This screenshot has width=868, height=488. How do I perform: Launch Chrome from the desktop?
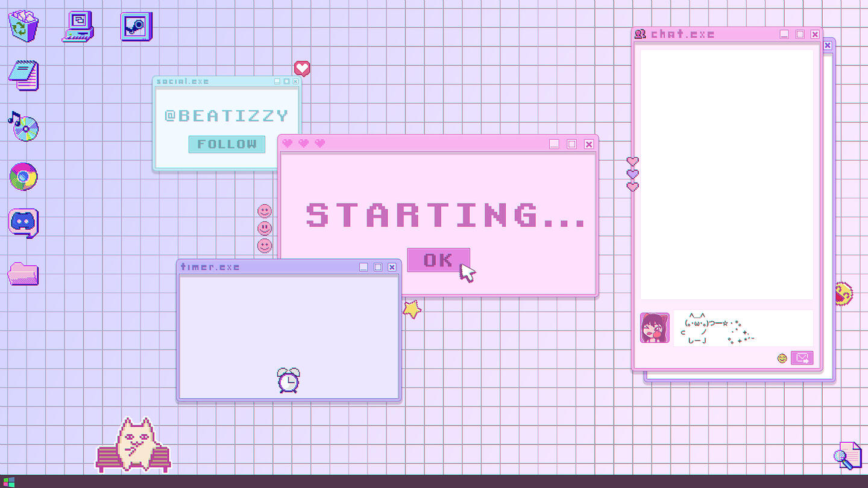pyautogui.click(x=24, y=177)
